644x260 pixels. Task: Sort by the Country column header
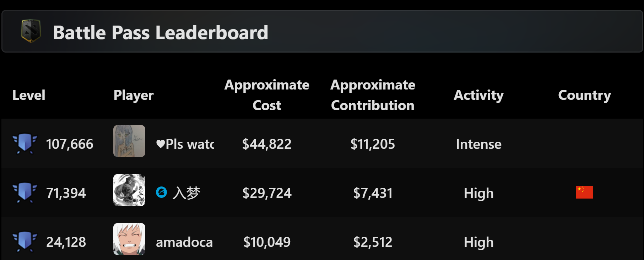(x=584, y=95)
